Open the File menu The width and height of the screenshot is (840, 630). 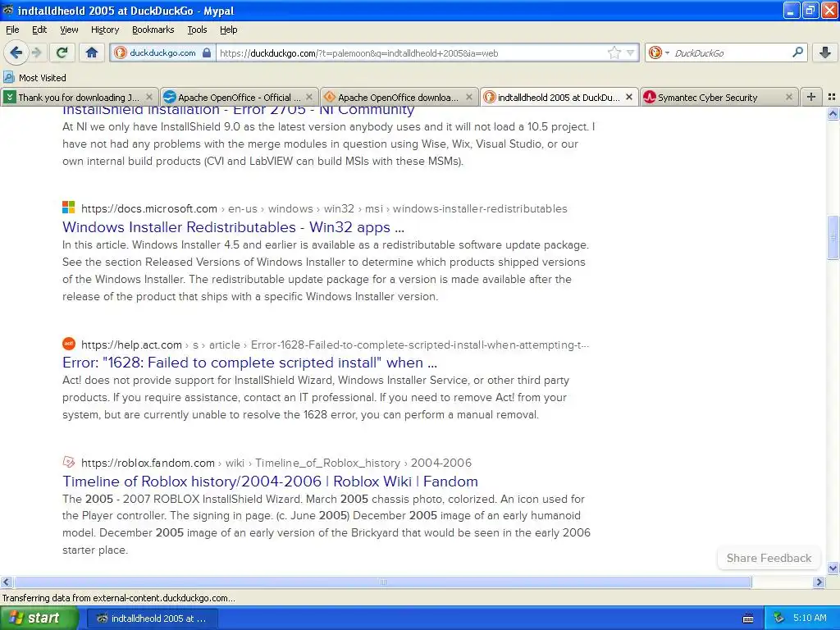12,30
